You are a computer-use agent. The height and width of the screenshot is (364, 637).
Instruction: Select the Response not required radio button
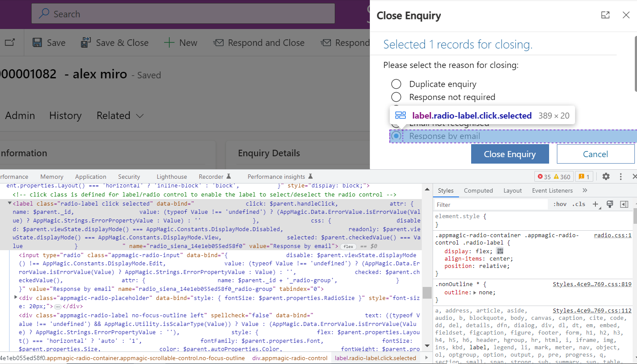click(396, 97)
